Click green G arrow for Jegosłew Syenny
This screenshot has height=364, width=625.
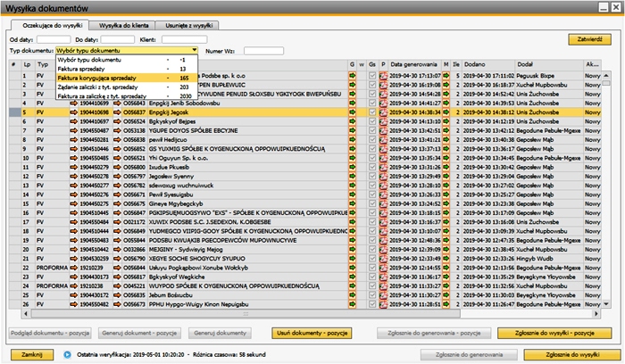(x=352, y=176)
